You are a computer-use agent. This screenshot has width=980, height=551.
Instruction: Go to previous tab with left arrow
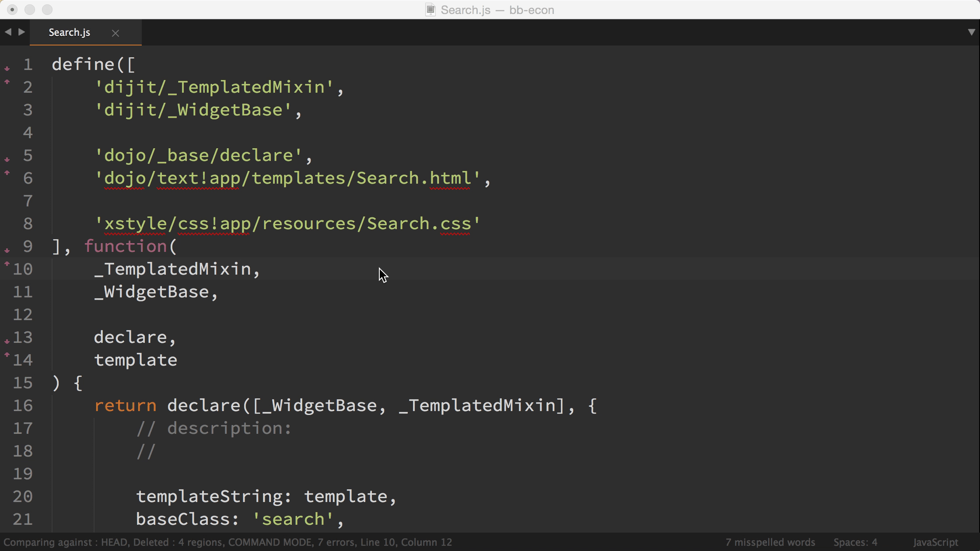[x=8, y=32]
